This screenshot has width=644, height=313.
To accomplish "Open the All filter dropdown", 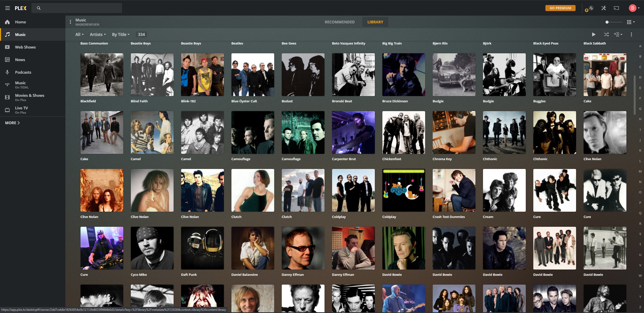I will (79, 34).
